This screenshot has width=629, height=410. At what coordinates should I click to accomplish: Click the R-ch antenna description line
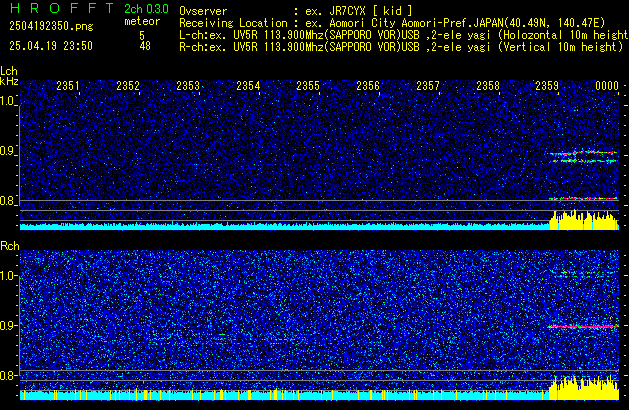pyautogui.click(x=401, y=47)
